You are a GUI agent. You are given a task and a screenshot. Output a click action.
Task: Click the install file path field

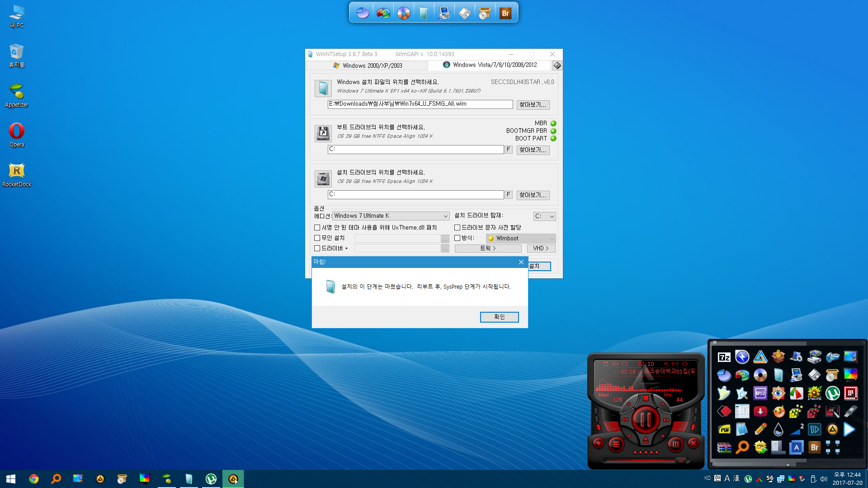pos(420,104)
